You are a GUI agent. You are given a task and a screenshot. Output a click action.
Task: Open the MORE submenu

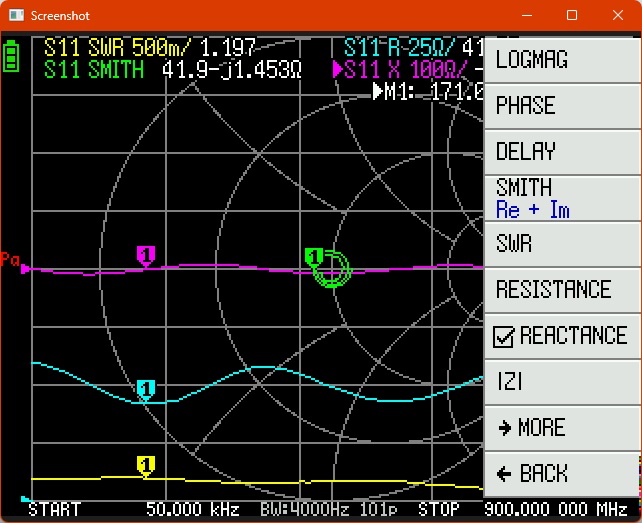click(x=562, y=427)
